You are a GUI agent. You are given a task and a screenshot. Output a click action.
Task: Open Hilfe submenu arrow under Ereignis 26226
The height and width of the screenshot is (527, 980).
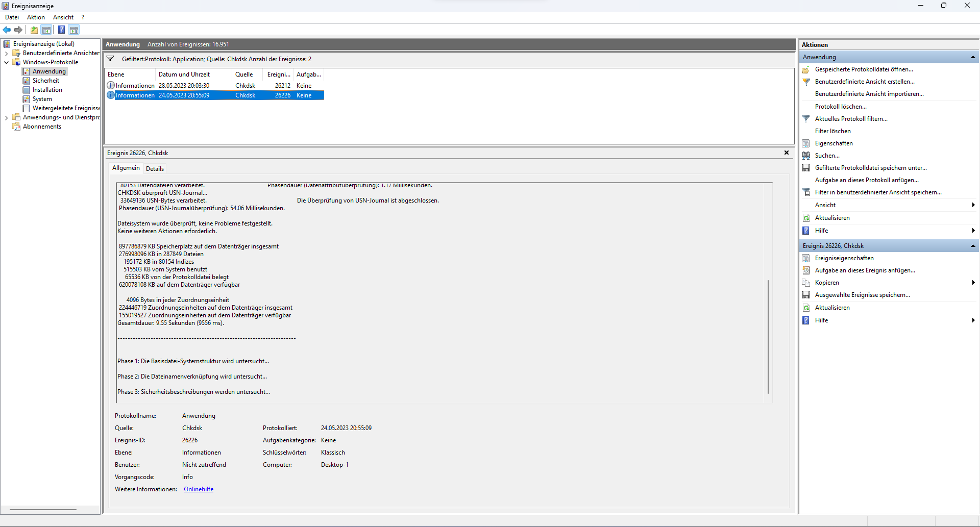(973, 320)
